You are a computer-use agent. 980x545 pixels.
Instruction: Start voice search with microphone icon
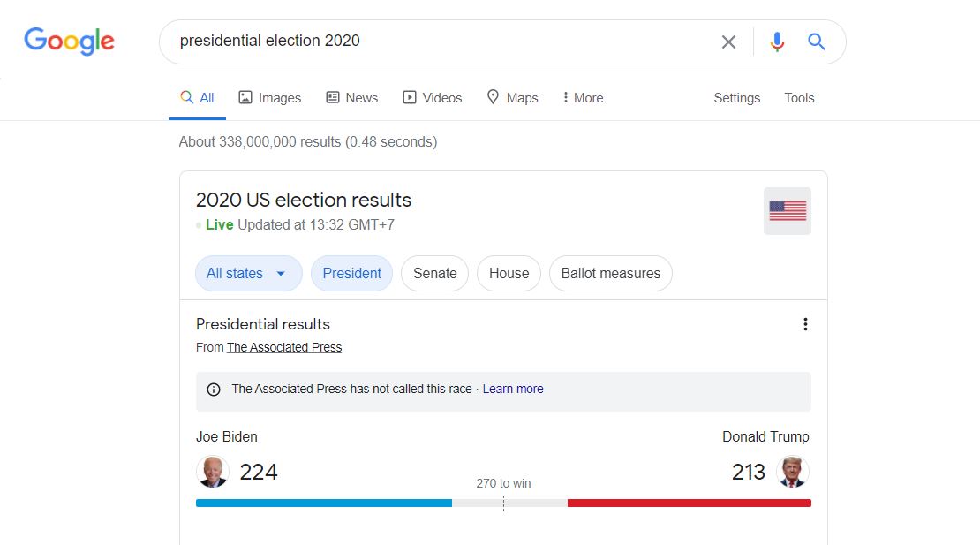pyautogui.click(x=777, y=42)
